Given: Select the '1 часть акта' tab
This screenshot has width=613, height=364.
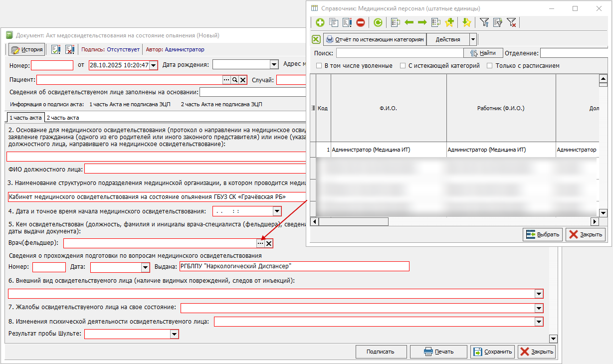Looking at the screenshot, I should [x=25, y=118].
